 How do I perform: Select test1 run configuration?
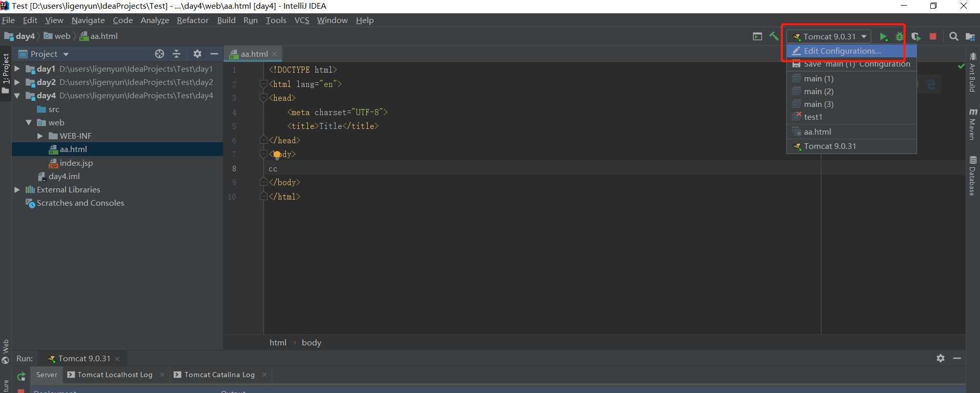(x=852, y=117)
